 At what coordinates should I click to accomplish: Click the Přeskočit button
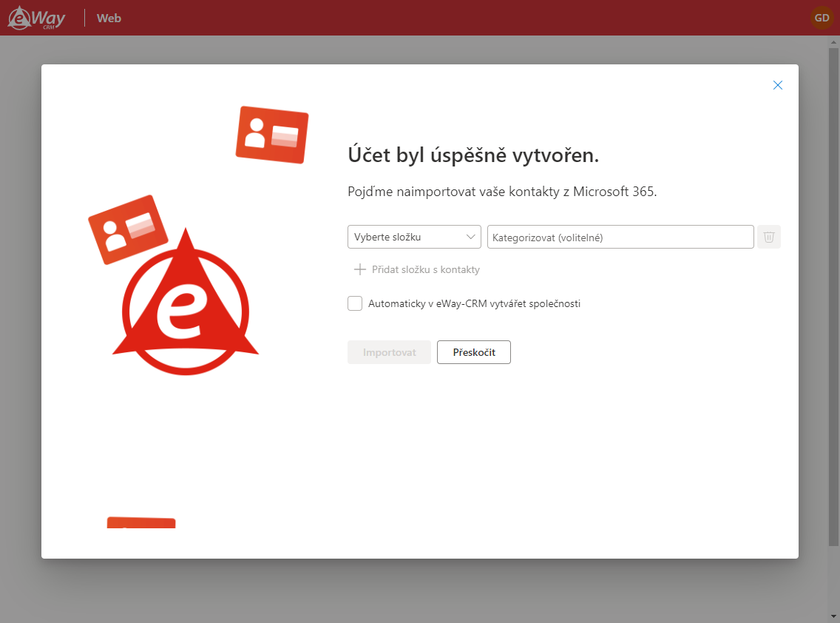473,352
